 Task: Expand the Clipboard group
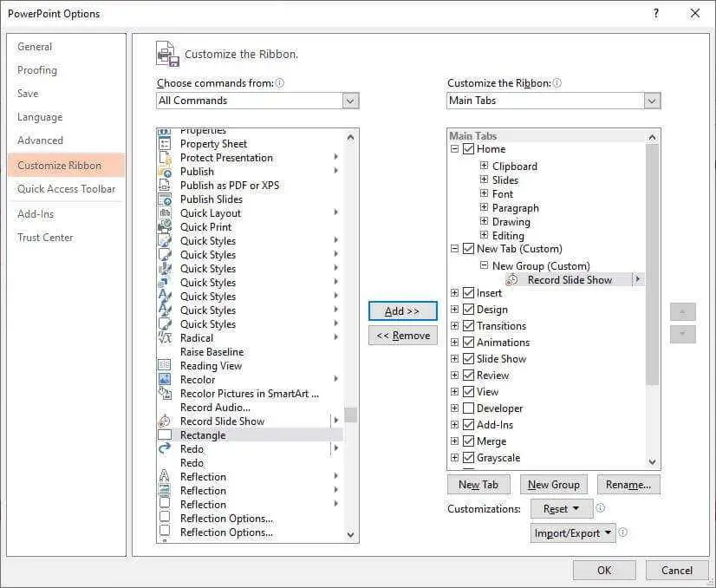point(484,166)
